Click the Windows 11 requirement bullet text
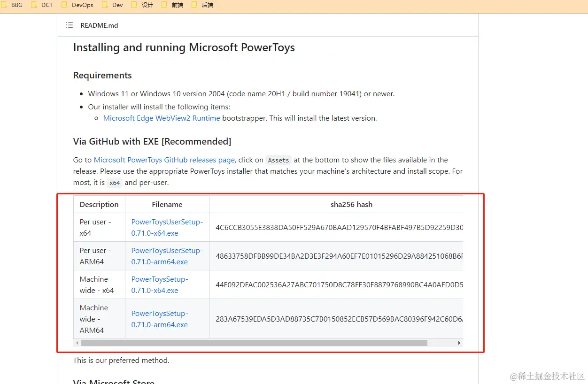The width and height of the screenshot is (588, 384). click(x=241, y=94)
